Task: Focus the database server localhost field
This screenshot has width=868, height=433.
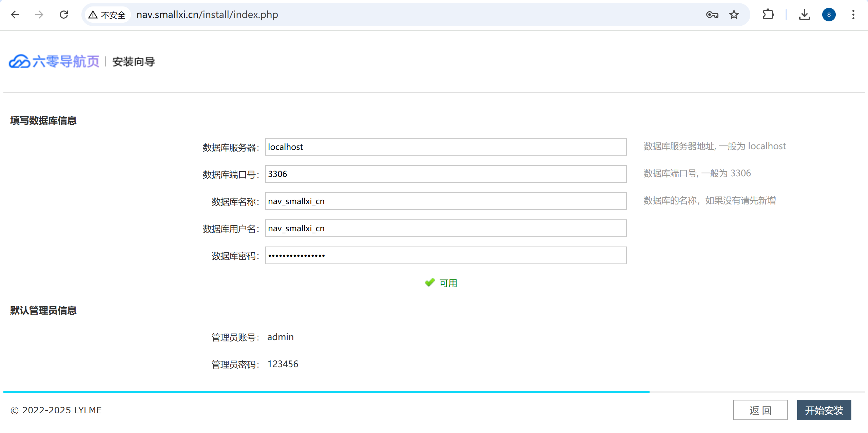Action: tap(445, 147)
